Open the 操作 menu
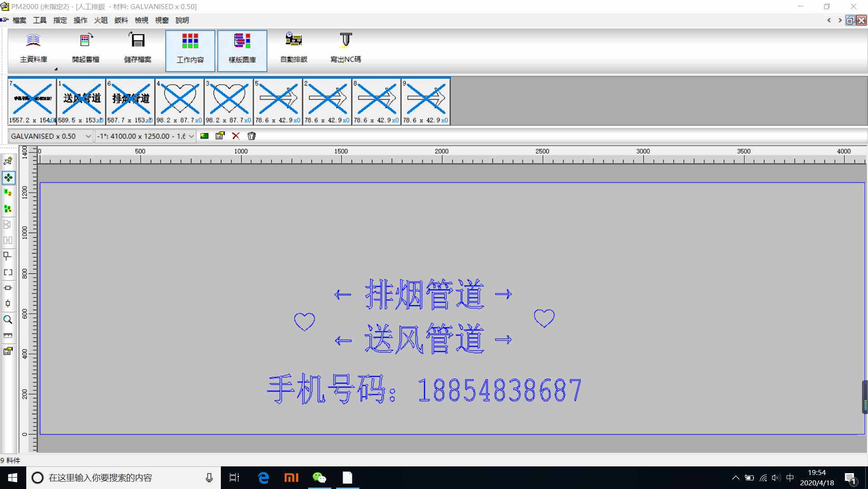This screenshot has height=489, width=868. pos(81,20)
